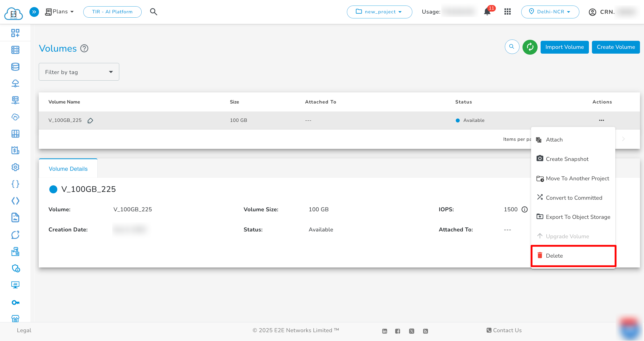Click the green refresh volumes icon
The width and height of the screenshot is (644, 341).
coord(530,47)
